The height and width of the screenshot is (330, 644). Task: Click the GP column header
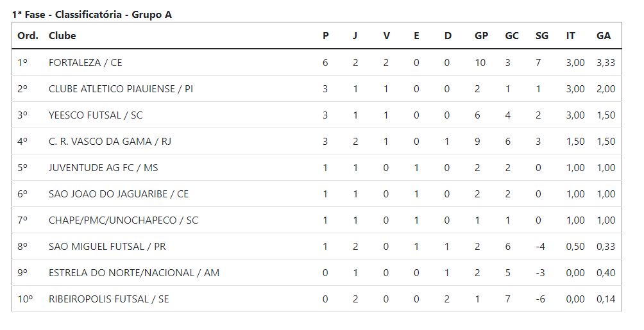click(x=481, y=36)
